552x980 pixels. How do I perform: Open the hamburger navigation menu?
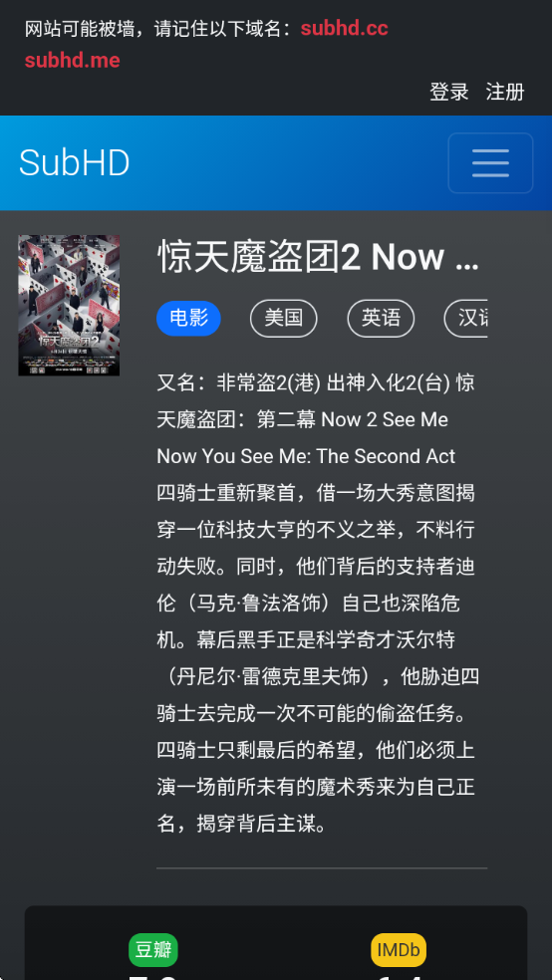pyautogui.click(x=490, y=163)
